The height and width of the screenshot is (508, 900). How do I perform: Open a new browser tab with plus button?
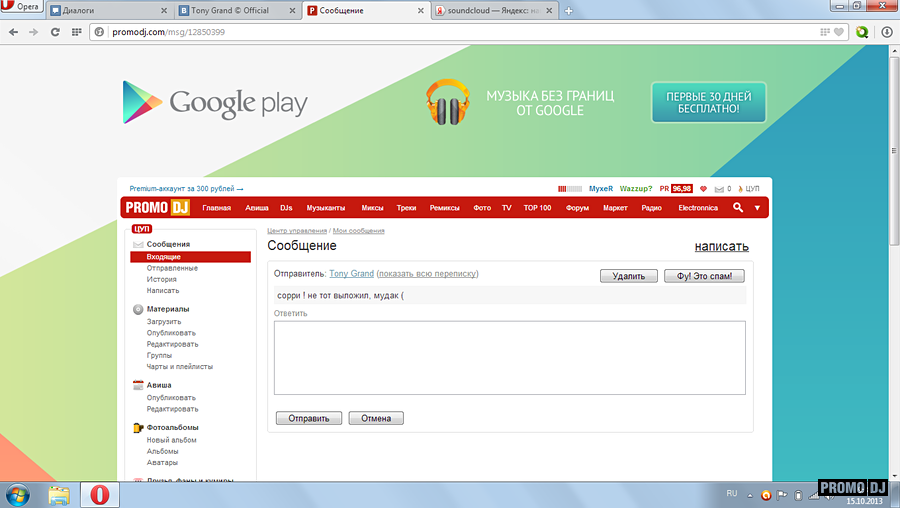click(x=569, y=11)
